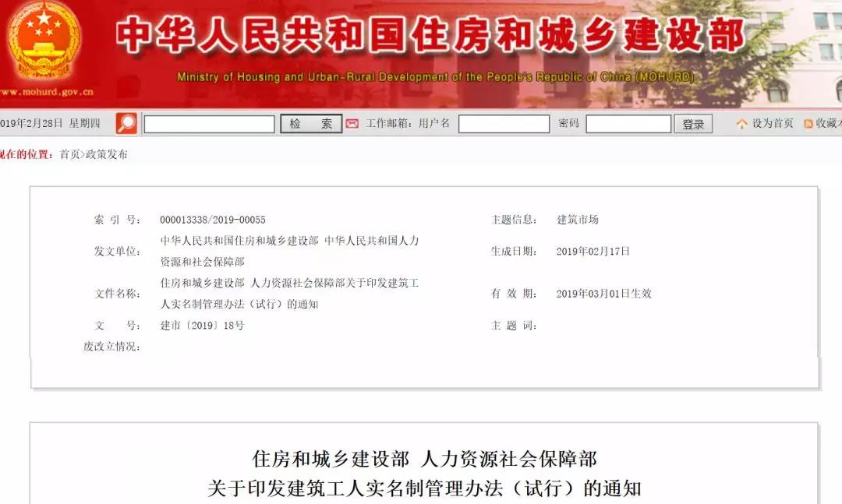Focus the 用户名 username field

click(504, 124)
